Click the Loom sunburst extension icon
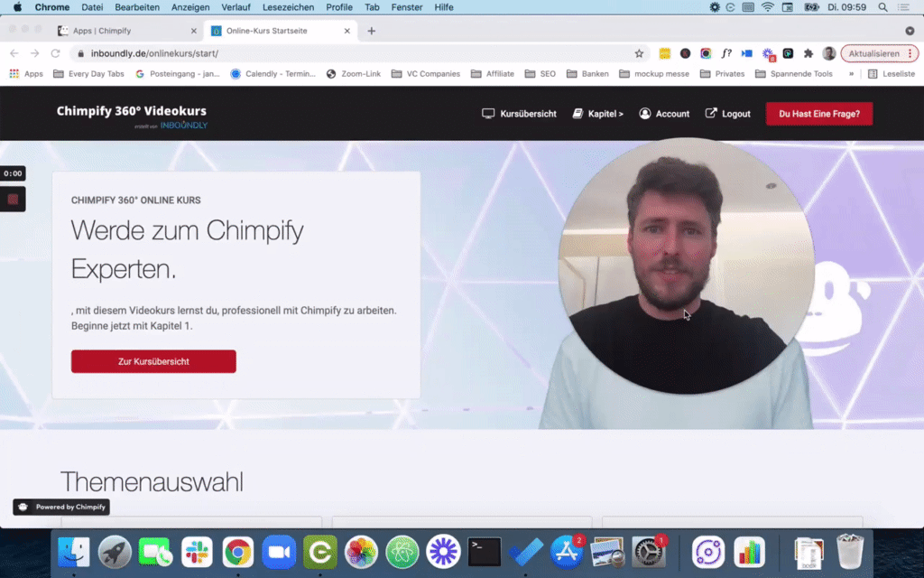The height and width of the screenshot is (578, 924). tap(768, 54)
